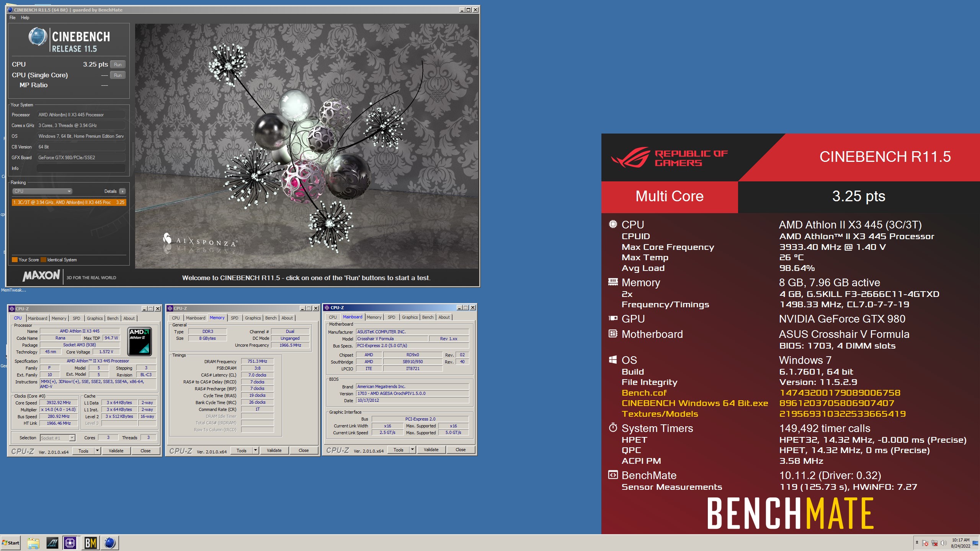Screen dimensions: 980x551
Task: Click the DRAM Frequency value 751.3 MHz
Action: [x=257, y=362]
